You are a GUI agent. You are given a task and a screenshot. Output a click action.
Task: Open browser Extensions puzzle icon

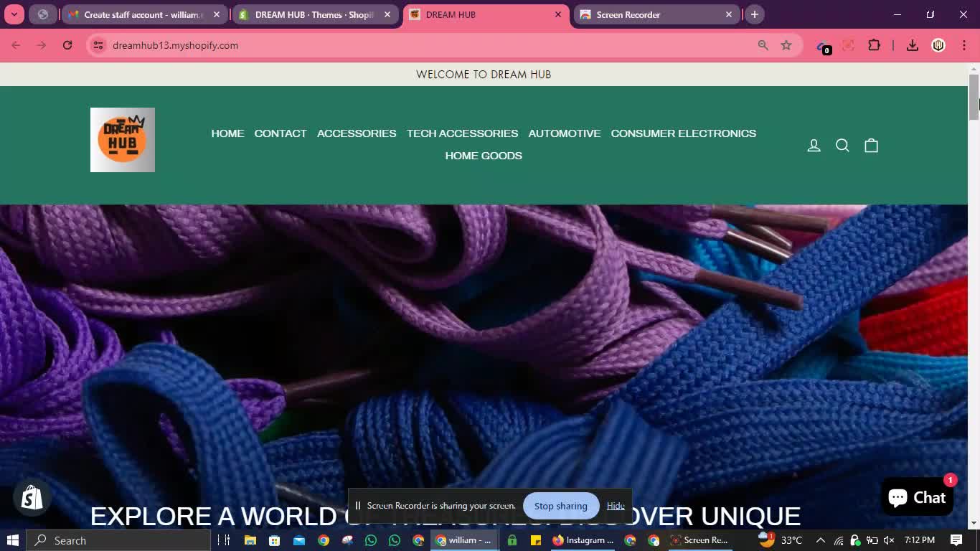pos(874,45)
